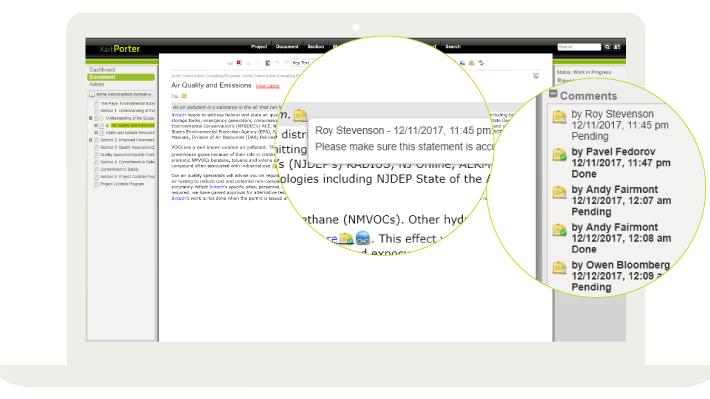This screenshot has height=399, width=710.
Task: Click the save icon in the editor toolbar
Action: click(x=230, y=63)
